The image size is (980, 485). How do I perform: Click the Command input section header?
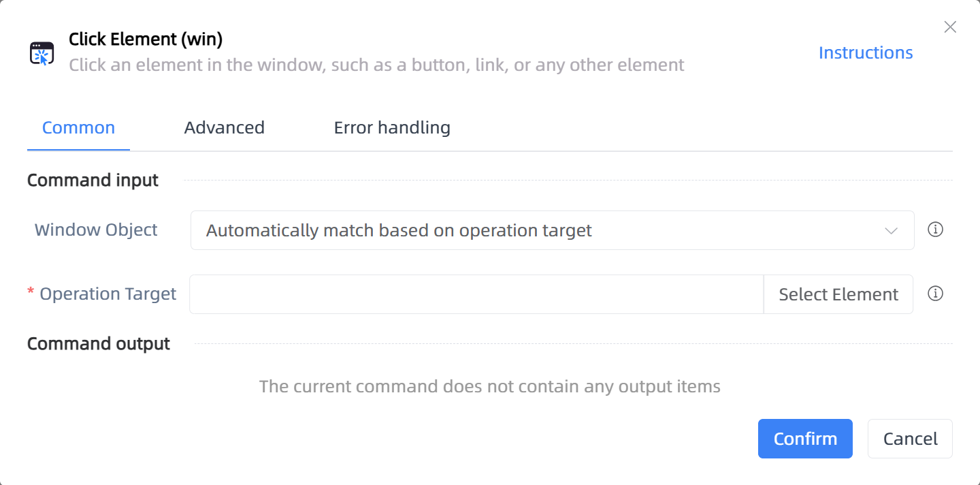[x=93, y=181]
